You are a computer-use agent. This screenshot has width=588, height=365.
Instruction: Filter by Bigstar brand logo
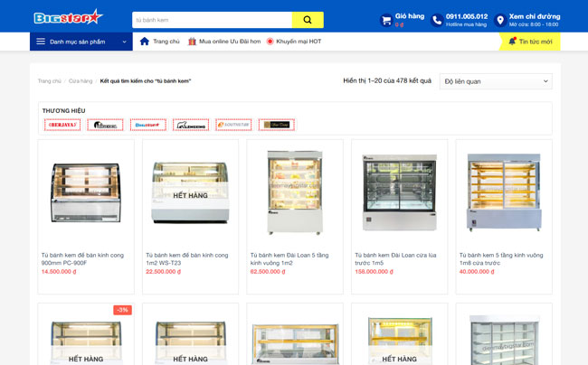click(x=147, y=125)
